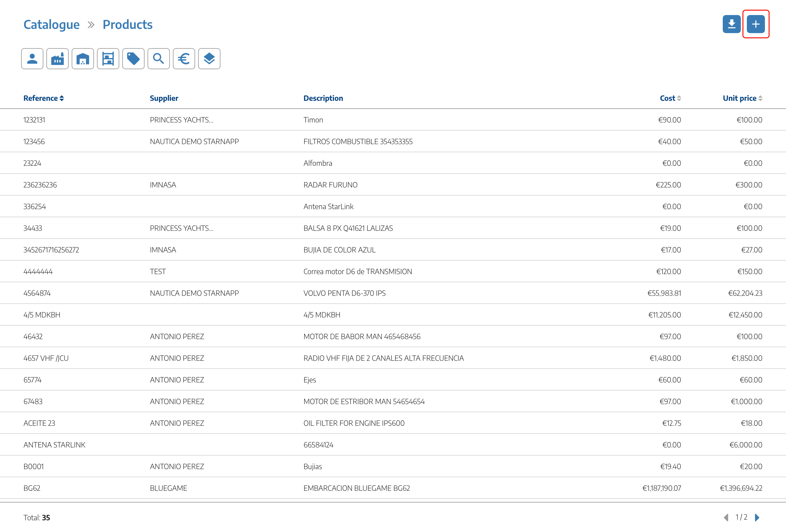Open the Alfombra product row

click(393, 163)
